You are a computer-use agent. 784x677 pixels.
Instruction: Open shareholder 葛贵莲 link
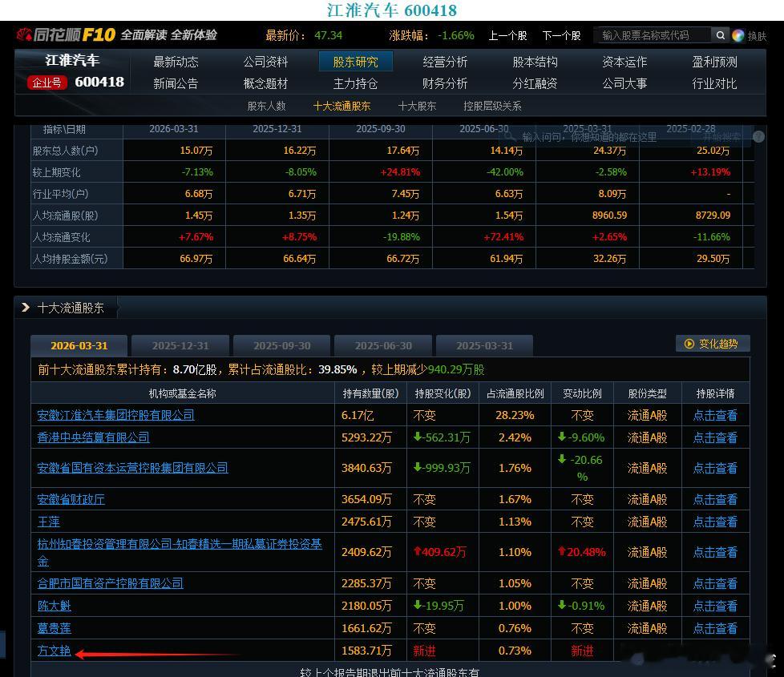54,629
